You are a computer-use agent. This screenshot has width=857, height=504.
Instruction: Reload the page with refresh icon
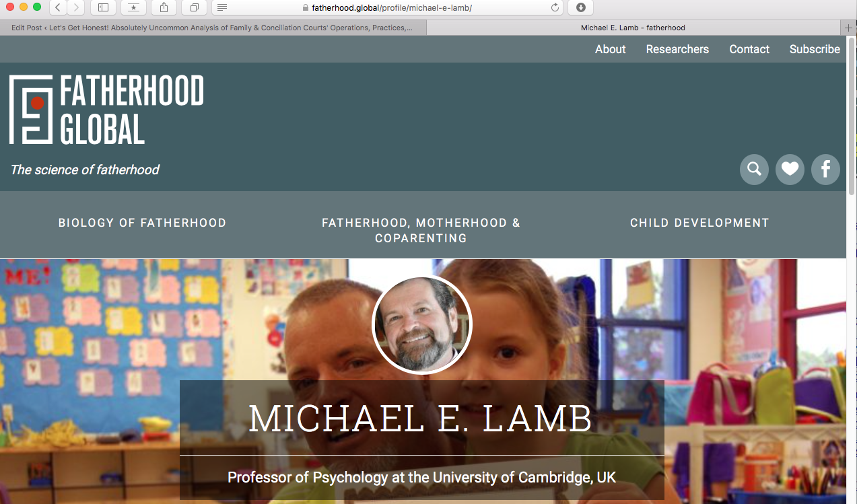tap(555, 7)
